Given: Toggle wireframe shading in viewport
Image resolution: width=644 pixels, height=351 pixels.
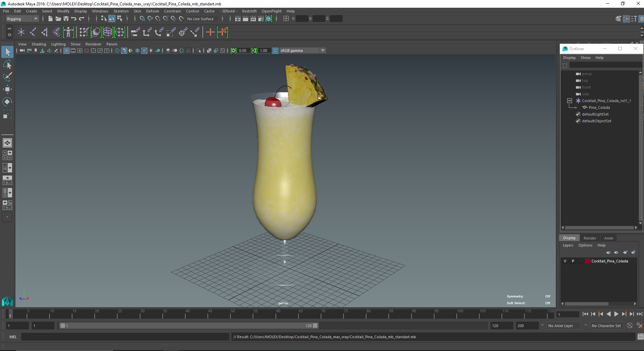Looking at the screenshot, I should pyautogui.click(x=117, y=51).
